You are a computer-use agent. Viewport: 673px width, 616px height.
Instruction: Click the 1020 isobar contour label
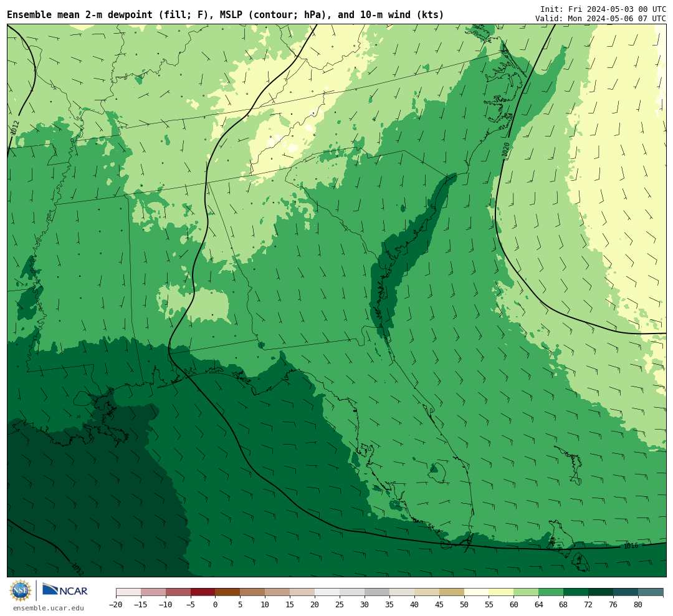tap(505, 149)
